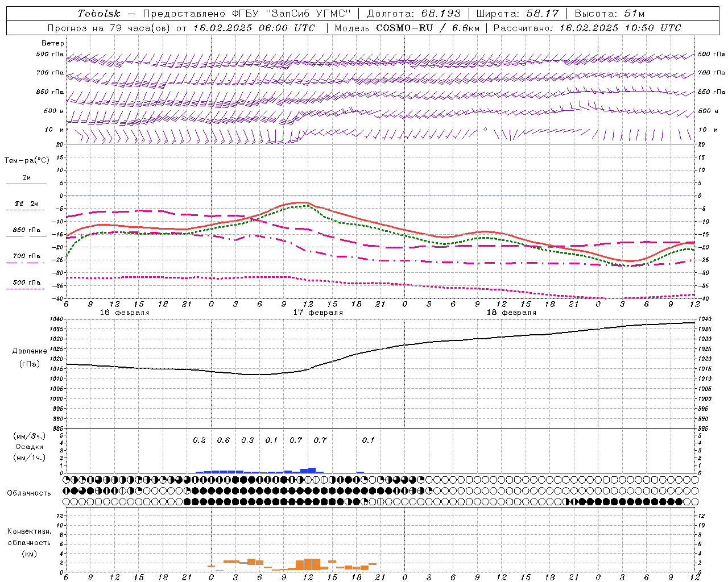This screenshot has height=582, width=728.
Task: Click the Ветер section label
Action: [53, 43]
